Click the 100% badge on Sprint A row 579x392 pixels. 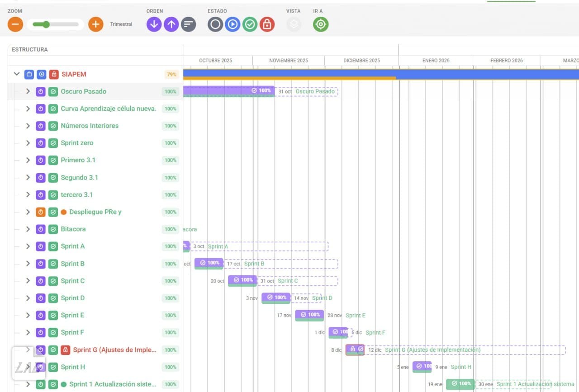(x=171, y=246)
